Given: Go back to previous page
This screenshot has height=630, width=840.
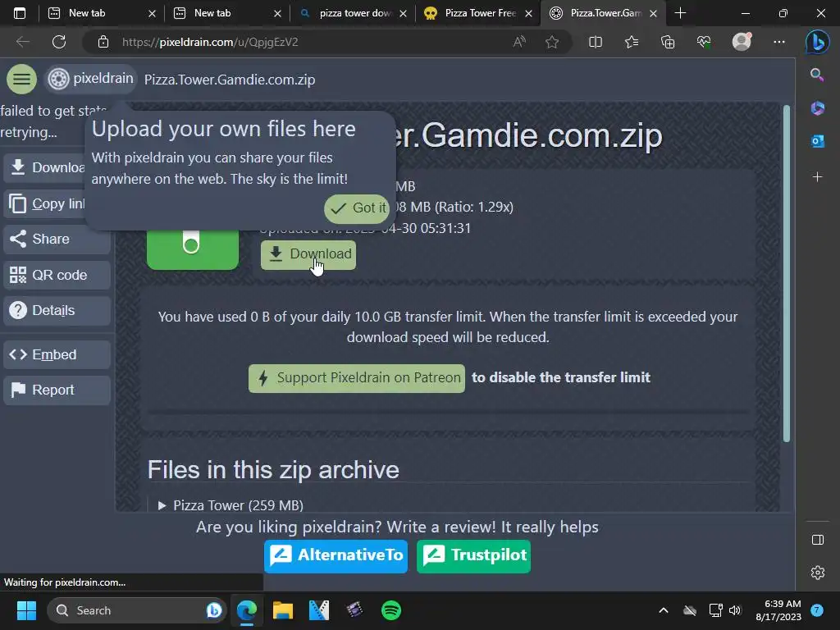Looking at the screenshot, I should point(22,42).
